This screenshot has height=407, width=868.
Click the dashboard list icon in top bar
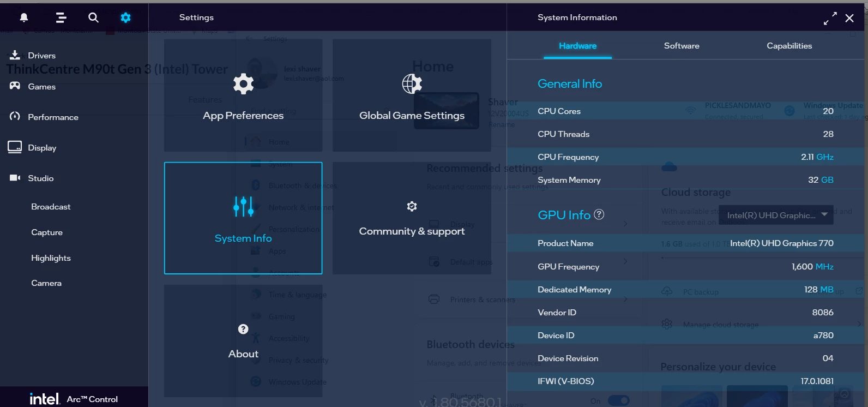pos(61,17)
